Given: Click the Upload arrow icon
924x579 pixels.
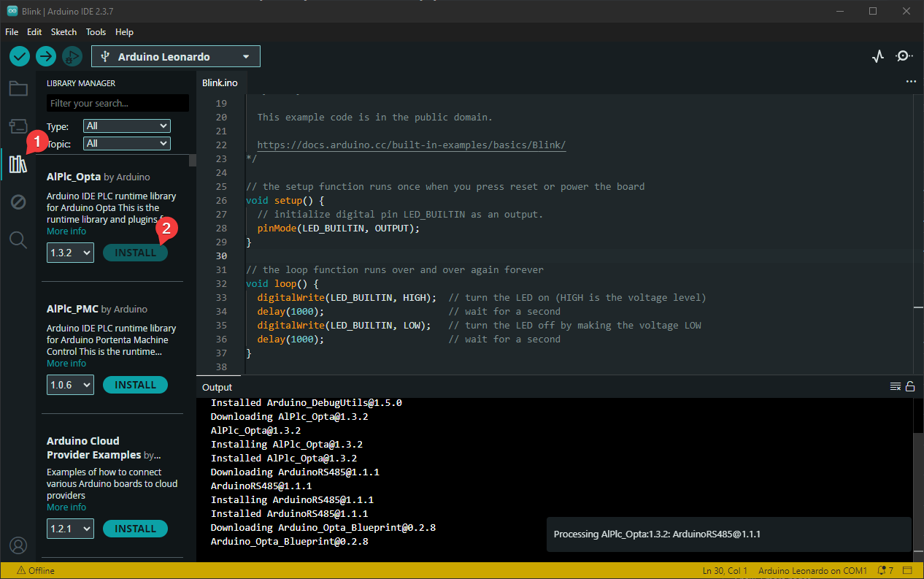Looking at the screenshot, I should [x=46, y=56].
